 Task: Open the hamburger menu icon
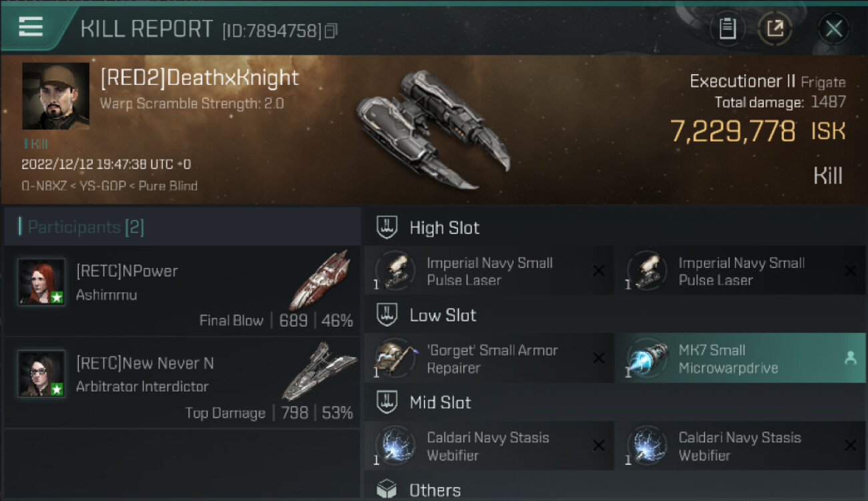tap(31, 27)
